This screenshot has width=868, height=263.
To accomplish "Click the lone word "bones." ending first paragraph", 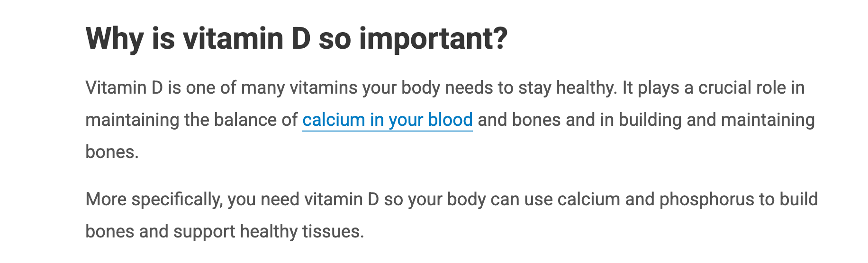I will coord(112,152).
